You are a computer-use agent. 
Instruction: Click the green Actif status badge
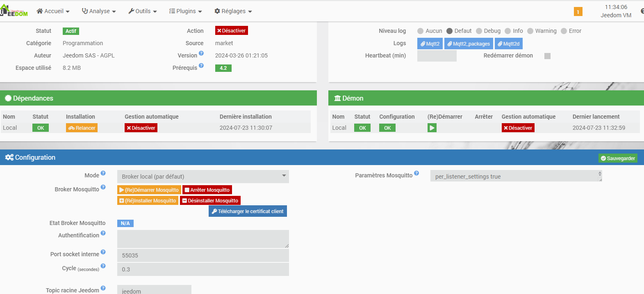(71, 31)
